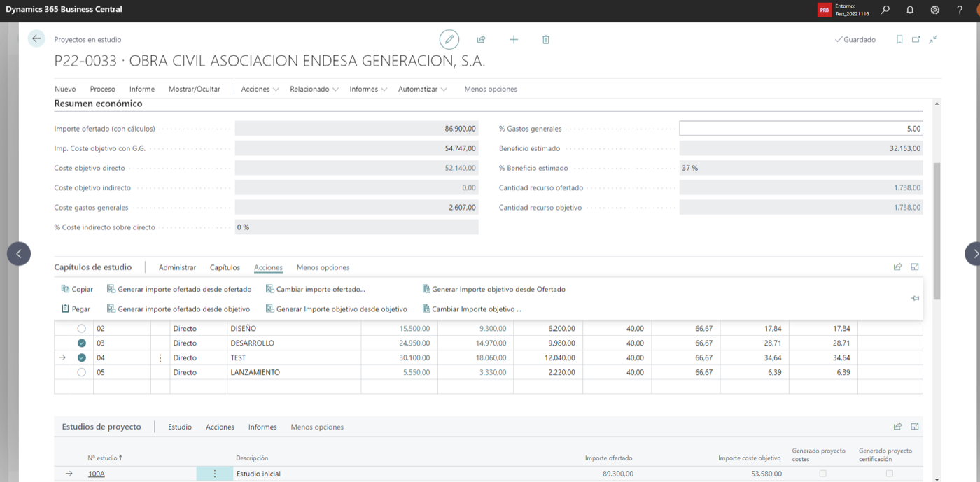Click Cambiar Importe objetivo ...
Screen dimensions: 980x482
[x=472, y=309]
